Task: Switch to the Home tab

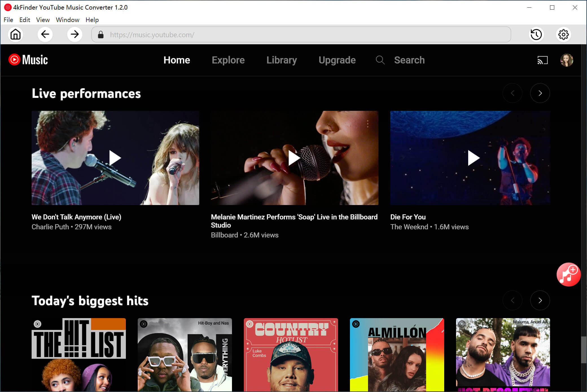Action: [177, 60]
